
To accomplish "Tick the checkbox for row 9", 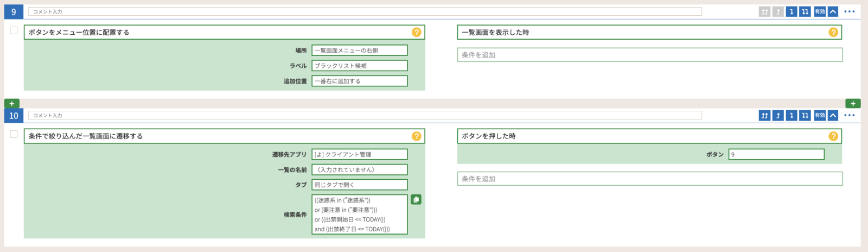I will [x=14, y=30].
